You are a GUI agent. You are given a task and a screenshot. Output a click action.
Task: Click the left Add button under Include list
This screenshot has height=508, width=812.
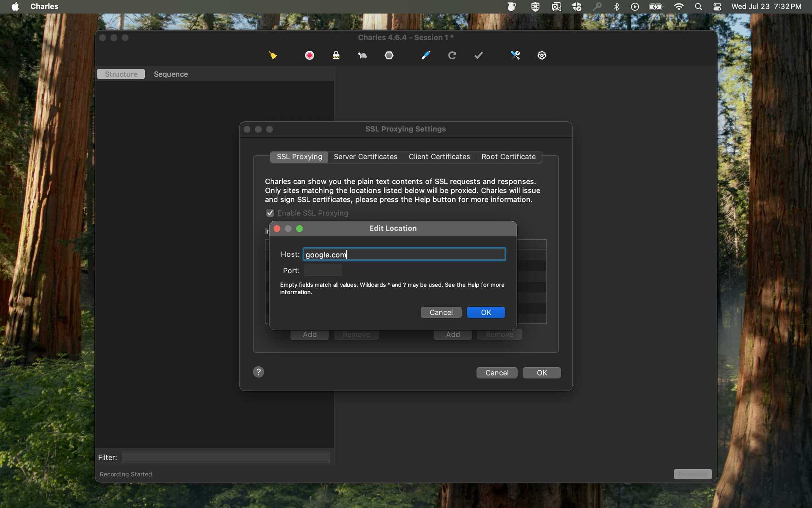point(309,335)
